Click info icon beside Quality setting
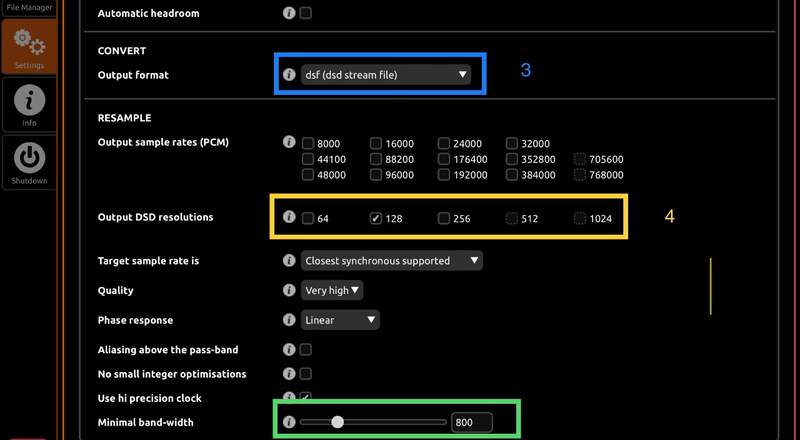Screen dimensions: 800x440 (x=289, y=290)
